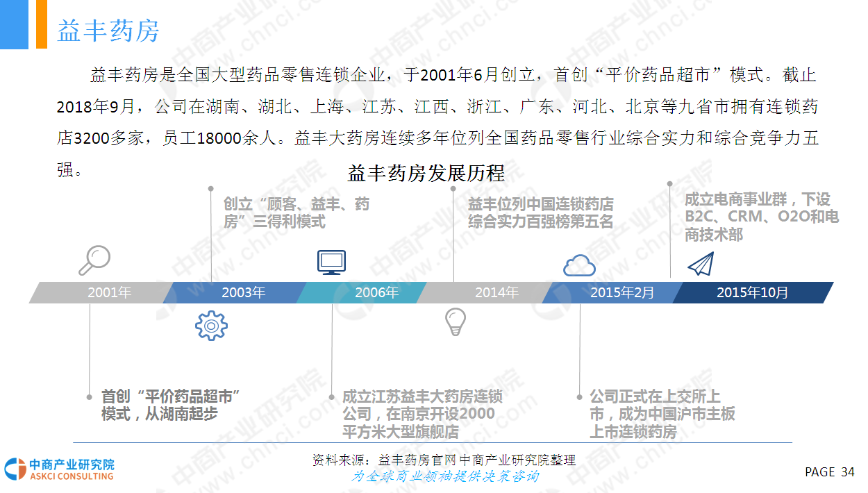Click the 成立电商事业群 description text

[761, 217]
